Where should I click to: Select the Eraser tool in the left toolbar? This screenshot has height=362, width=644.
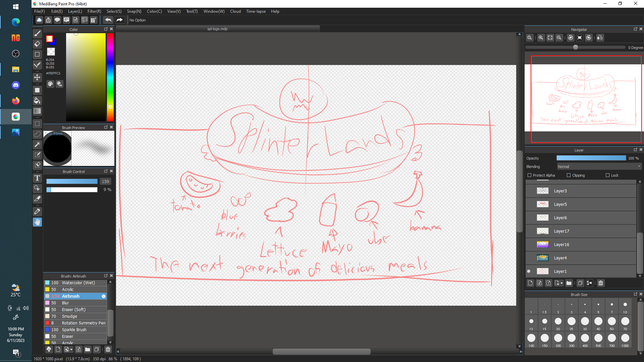pos(37,44)
